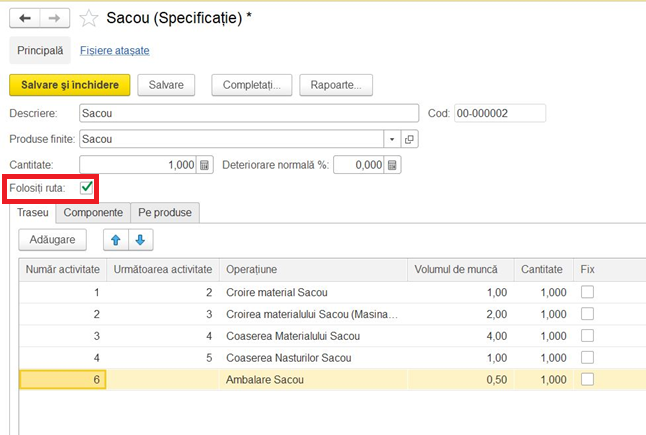This screenshot has width=646, height=435.
Task: Switch to the Pe produse tab
Action: click(165, 213)
